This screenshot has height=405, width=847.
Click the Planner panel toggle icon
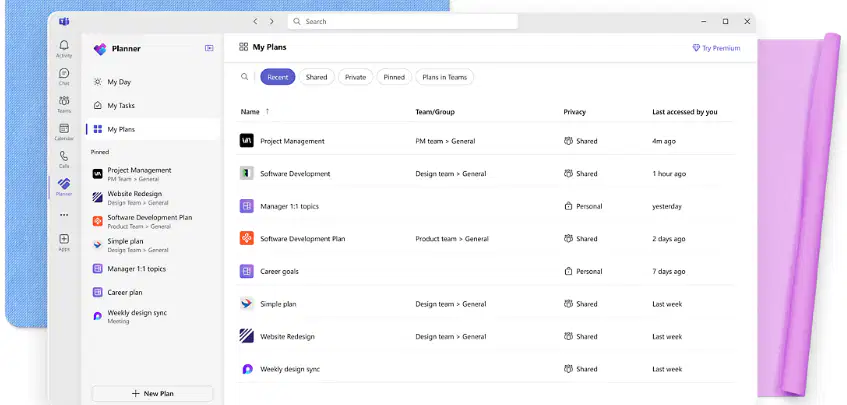tap(209, 48)
